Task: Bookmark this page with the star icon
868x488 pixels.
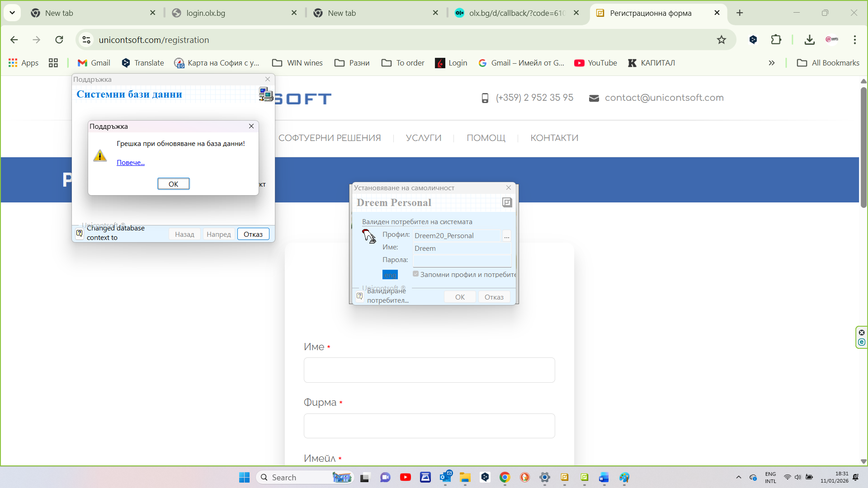Action: [721, 40]
